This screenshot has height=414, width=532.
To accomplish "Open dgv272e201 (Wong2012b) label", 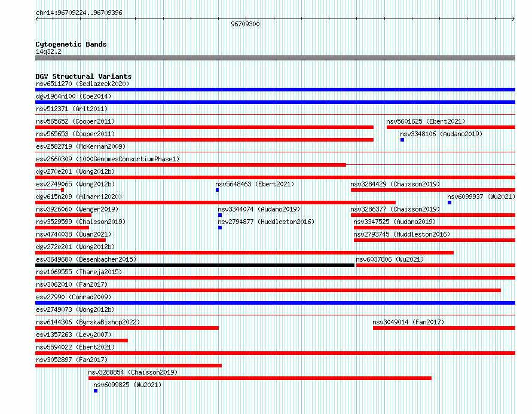I will coord(75,247).
